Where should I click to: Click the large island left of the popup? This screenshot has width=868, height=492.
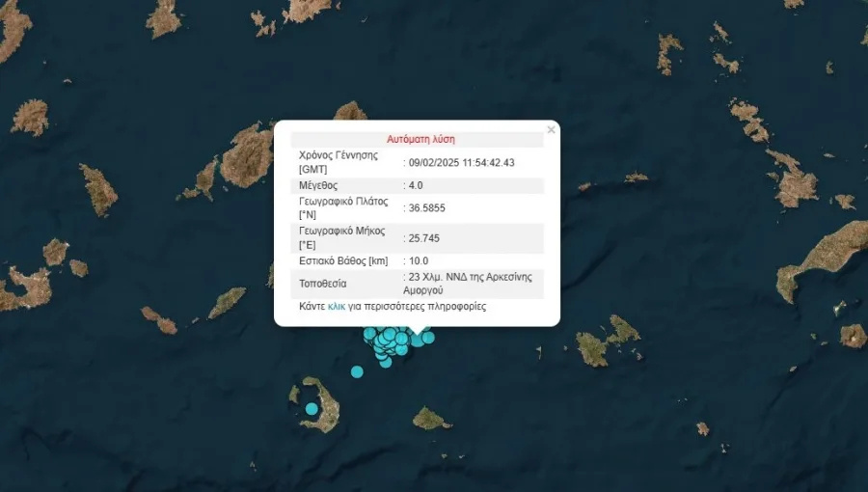[247, 154]
